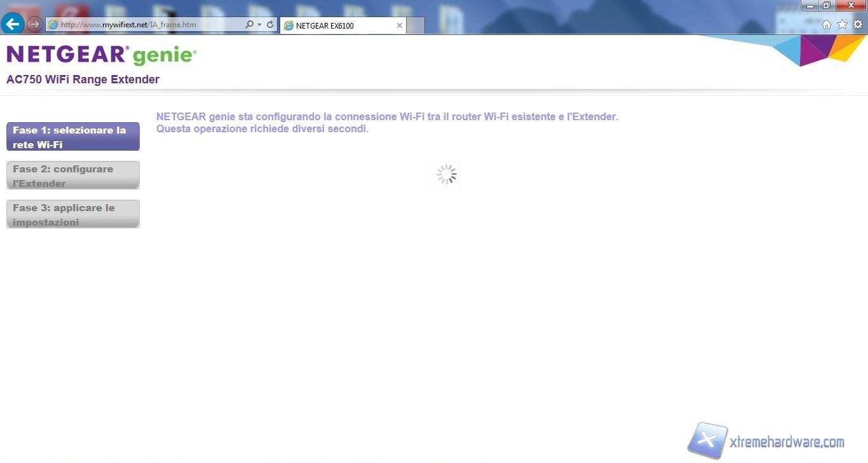Minimize the browser window
Viewport: 868px width, 463px height.
(810, 6)
